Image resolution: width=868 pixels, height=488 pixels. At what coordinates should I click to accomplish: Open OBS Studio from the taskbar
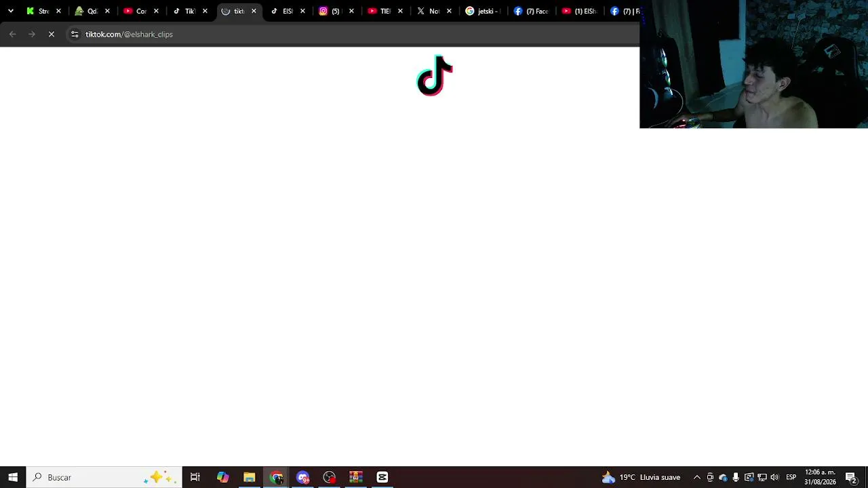point(329,477)
